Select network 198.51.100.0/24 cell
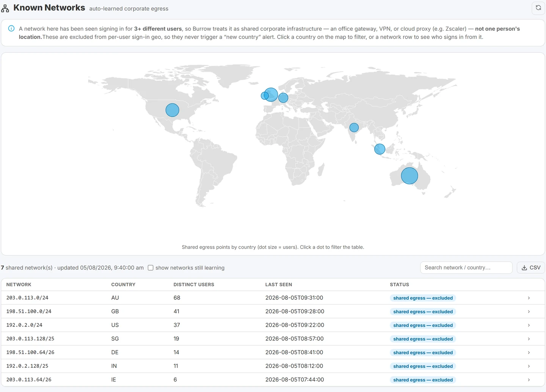This screenshot has height=392, width=546. point(29,312)
